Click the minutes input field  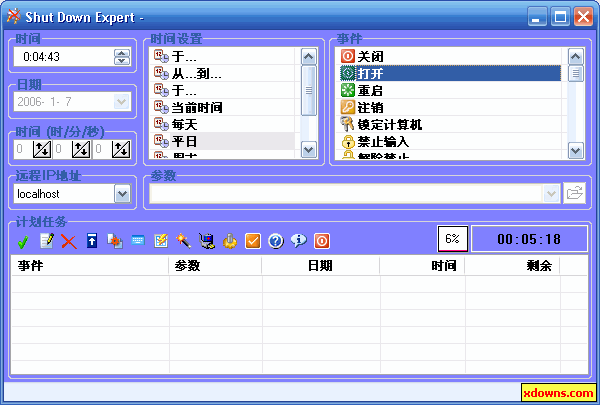(63, 149)
